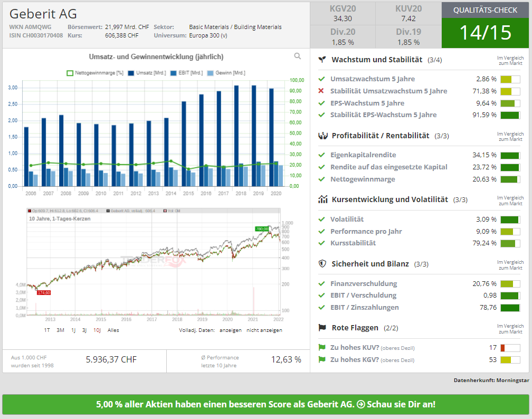532x419 pixels.
Task: Click the Geberit AG title
Action: (43, 14)
